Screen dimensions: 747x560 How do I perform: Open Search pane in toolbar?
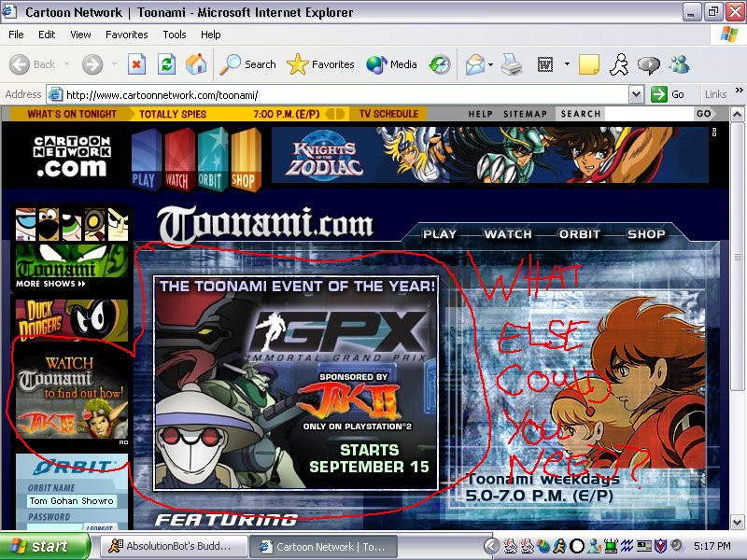(x=247, y=64)
